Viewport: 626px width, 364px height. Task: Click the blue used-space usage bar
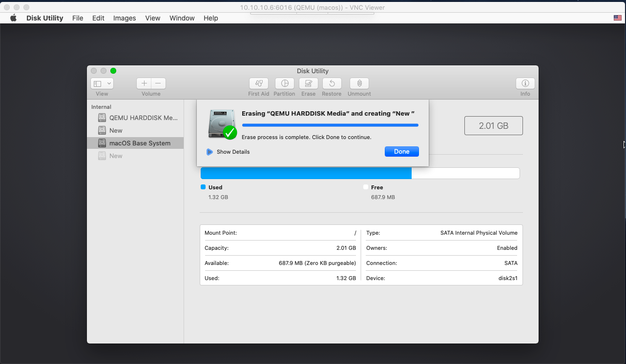(x=306, y=173)
